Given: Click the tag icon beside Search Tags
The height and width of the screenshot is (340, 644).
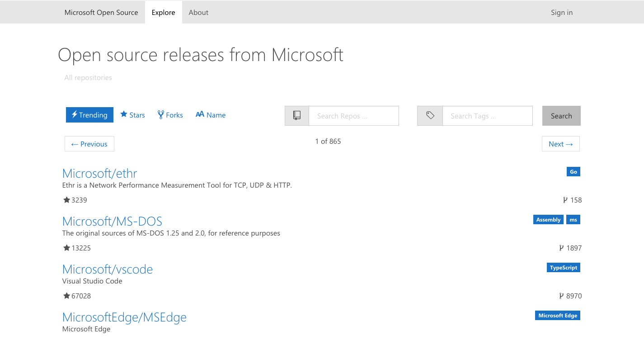Looking at the screenshot, I should pyautogui.click(x=430, y=116).
